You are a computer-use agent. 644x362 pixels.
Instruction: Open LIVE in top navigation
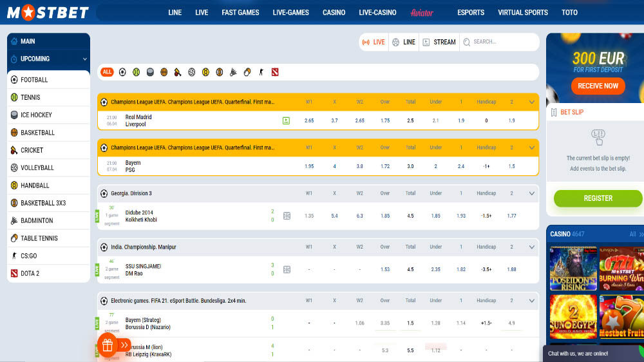(202, 13)
